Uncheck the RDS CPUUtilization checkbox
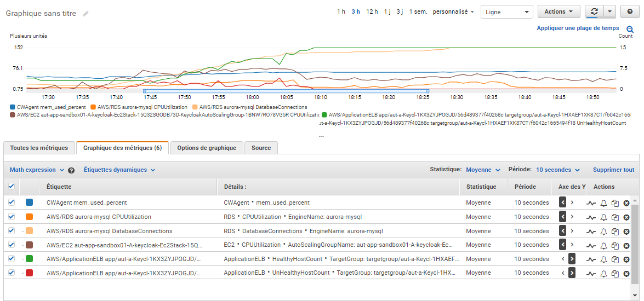The width and height of the screenshot is (644, 301). (x=12, y=217)
